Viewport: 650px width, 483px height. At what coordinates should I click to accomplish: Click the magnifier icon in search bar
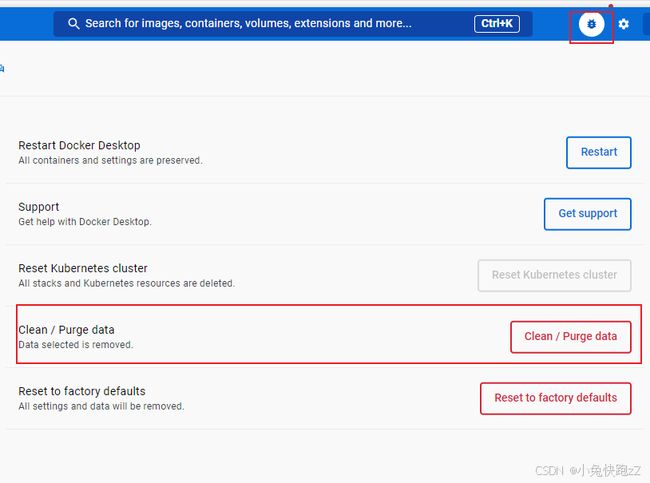point(73,24)
